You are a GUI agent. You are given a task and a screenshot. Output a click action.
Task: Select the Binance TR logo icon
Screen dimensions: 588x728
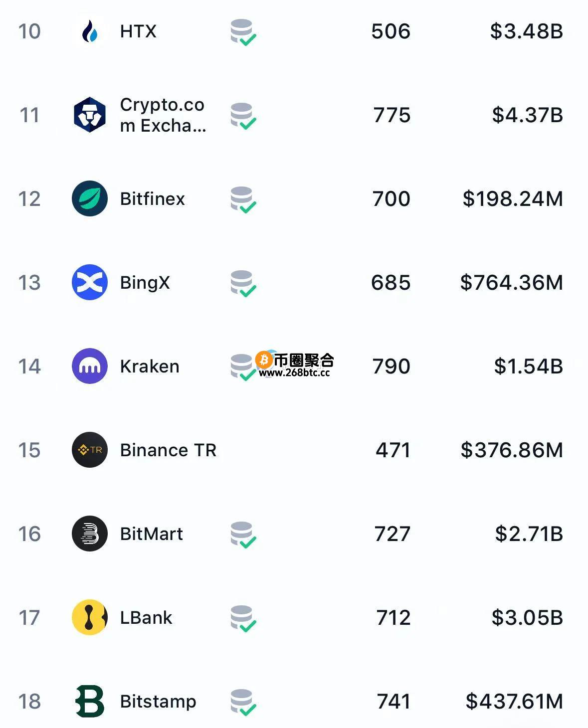[x=90, y=450]
